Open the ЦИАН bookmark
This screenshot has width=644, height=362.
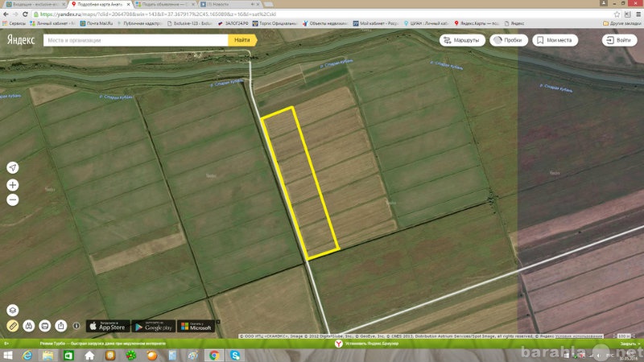tap(427, 23)
